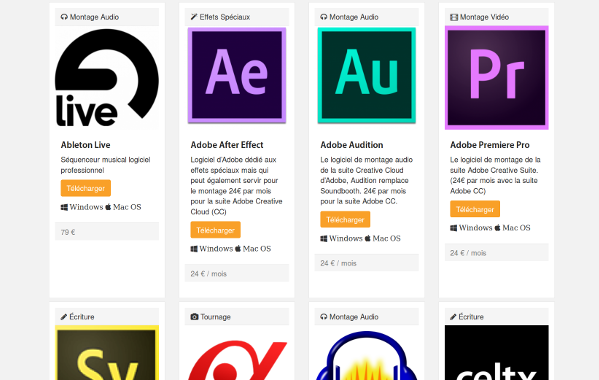This screenshot has height=380, width=599.
Task: Click the Adobe Audition description paragraph
Action: tap(367, 180)
